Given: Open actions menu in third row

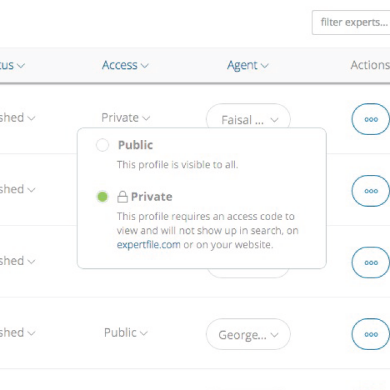Looking at the screenshot, I should click(x=371, y=262).
